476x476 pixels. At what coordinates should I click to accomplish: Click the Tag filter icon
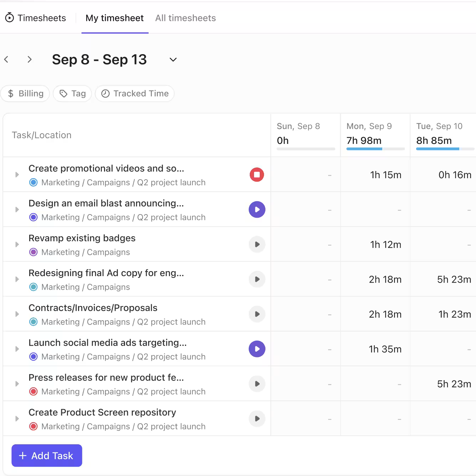coord(63,93)
